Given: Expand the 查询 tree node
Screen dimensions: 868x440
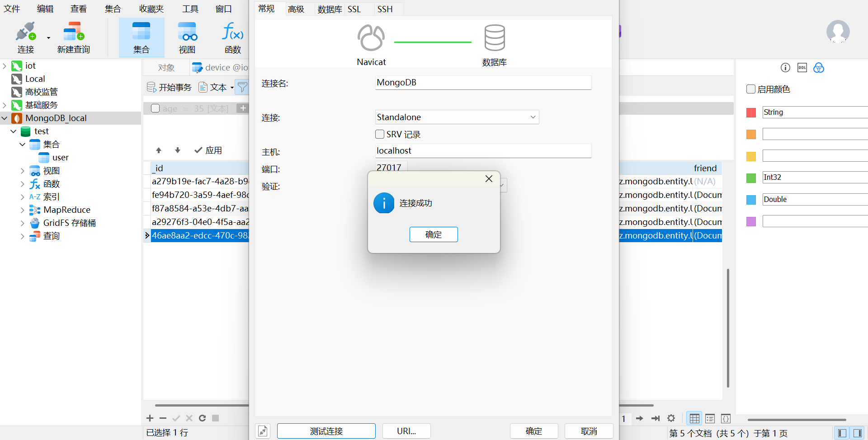Looking at the screenshot, I should coord(23,236).
